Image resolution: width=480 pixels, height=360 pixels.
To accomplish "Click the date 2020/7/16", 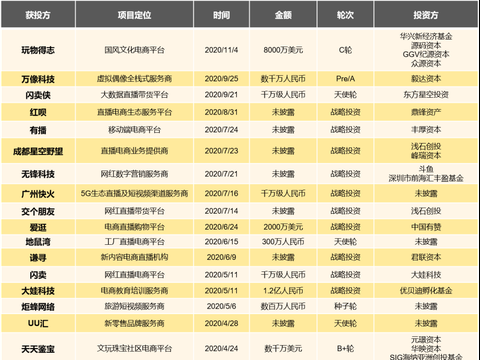I will point(221,194).
